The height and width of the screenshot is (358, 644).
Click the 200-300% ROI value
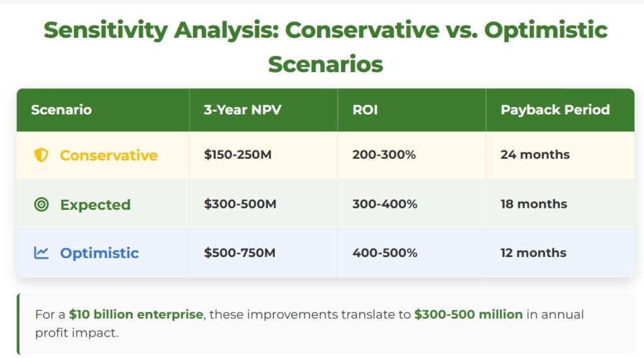click(x=384, y=155)
